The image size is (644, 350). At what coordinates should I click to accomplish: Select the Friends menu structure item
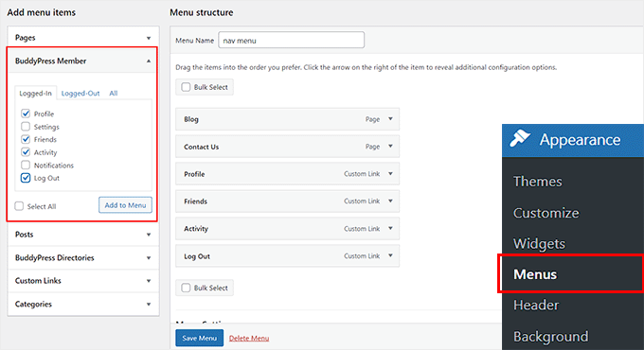tap(287, 201)
